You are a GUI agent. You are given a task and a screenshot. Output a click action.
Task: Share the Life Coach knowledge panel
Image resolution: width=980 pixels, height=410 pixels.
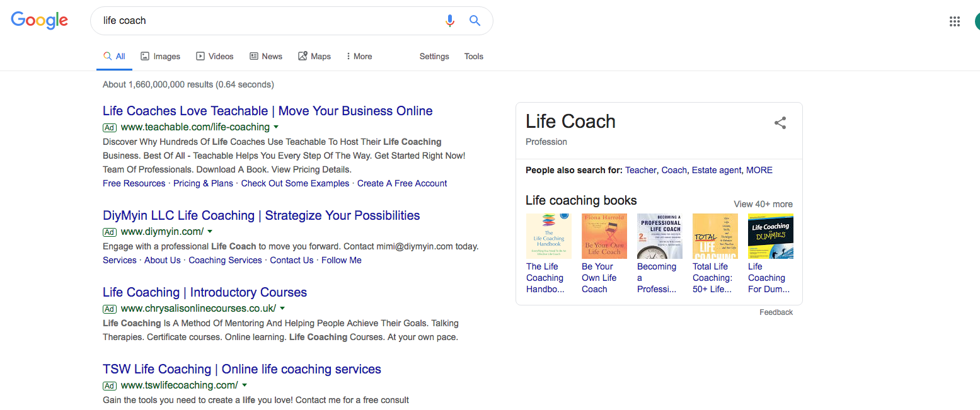pyautogui.click(x=780, y=123)
